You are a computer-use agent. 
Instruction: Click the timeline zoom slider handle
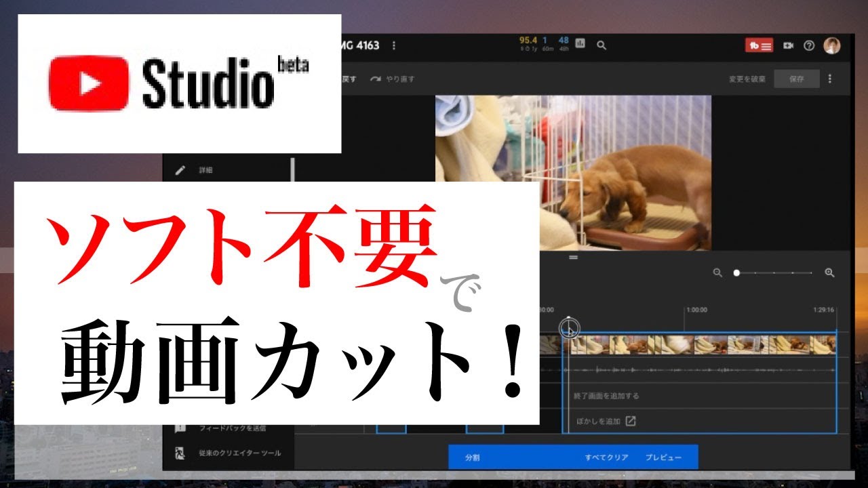point(736,272)
